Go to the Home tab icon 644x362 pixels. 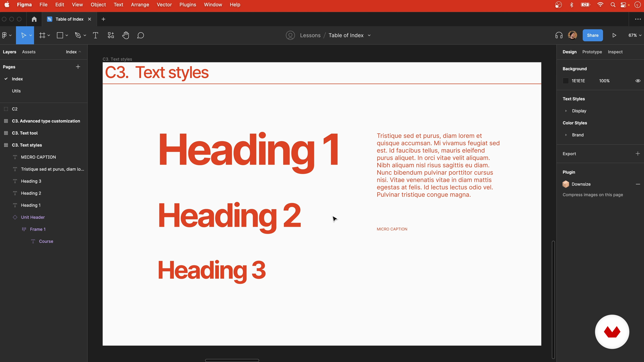coord(34,19)
